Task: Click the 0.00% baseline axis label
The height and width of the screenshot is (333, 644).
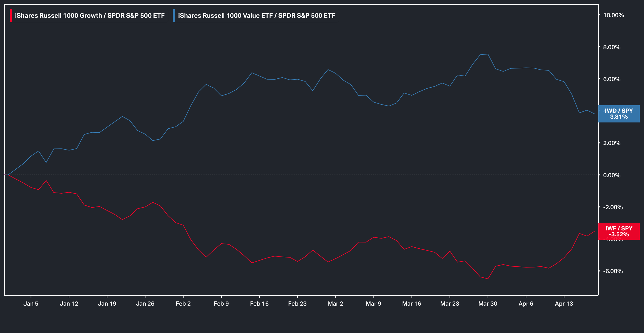Action: (612, 175)
